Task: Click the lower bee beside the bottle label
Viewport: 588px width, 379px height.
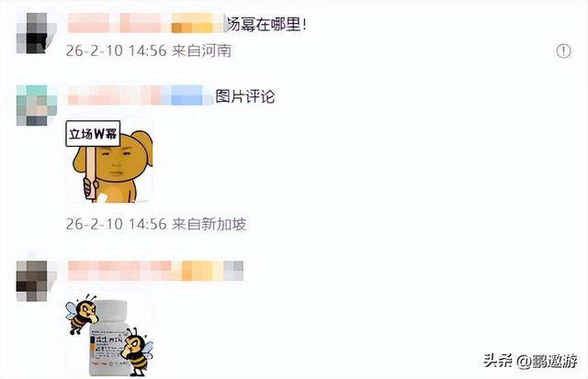Action: click(137, 351)
